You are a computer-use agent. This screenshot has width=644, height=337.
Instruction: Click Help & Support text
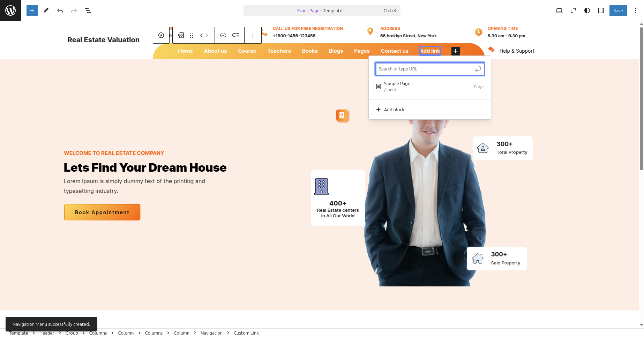(x=517, y=51)
